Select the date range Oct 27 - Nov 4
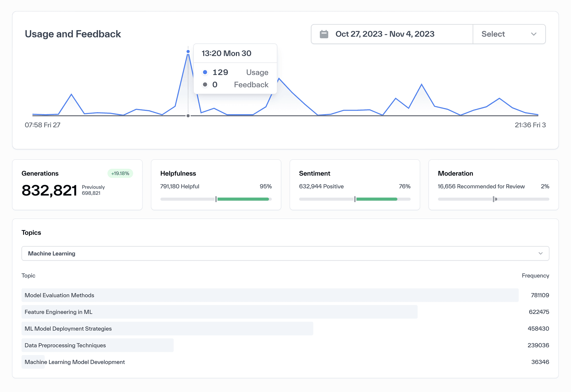571x392 pixels. coord(385,34)
